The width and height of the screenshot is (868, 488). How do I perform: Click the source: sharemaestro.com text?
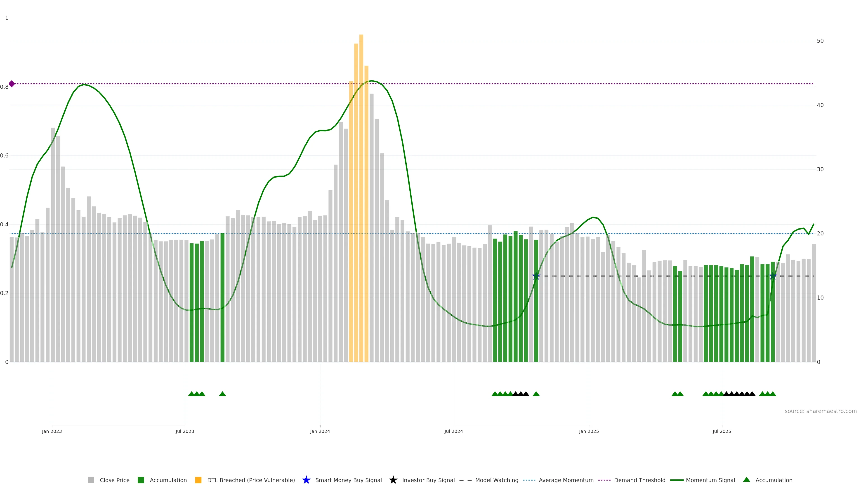pos(821,411)
